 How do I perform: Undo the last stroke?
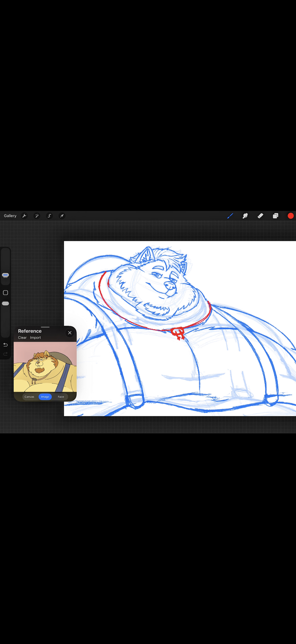pos(5,345)
